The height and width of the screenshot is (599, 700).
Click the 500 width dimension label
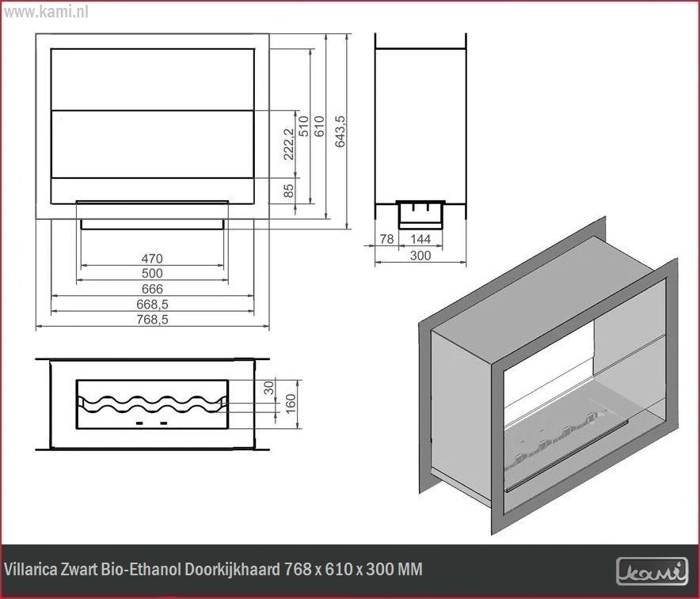[x=151, y=274]
